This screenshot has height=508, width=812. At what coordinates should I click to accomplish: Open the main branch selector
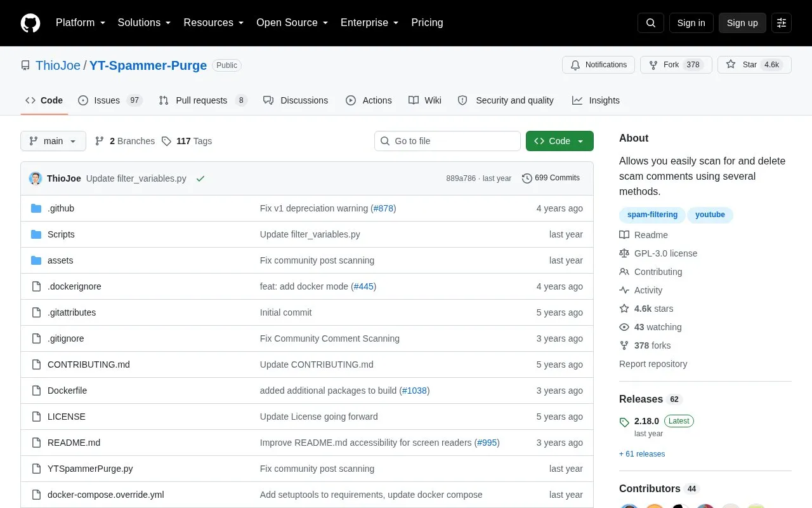pos(53,141)
